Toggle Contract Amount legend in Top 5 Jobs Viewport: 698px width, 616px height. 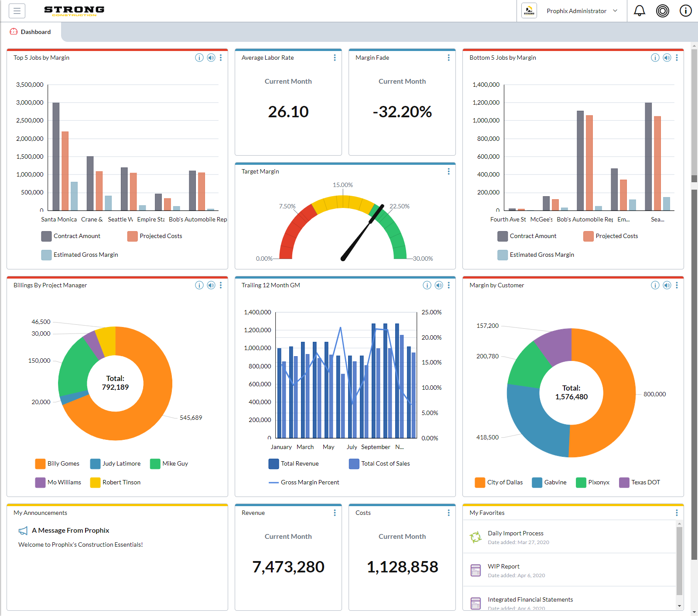click(x=71, y=236)
